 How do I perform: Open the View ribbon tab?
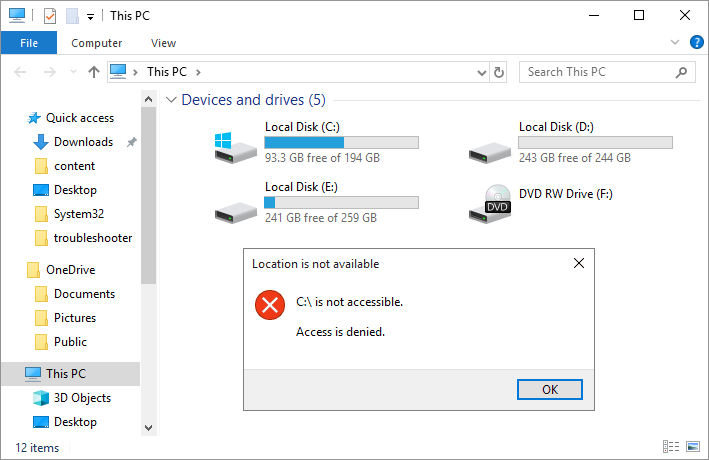[163, 43]
